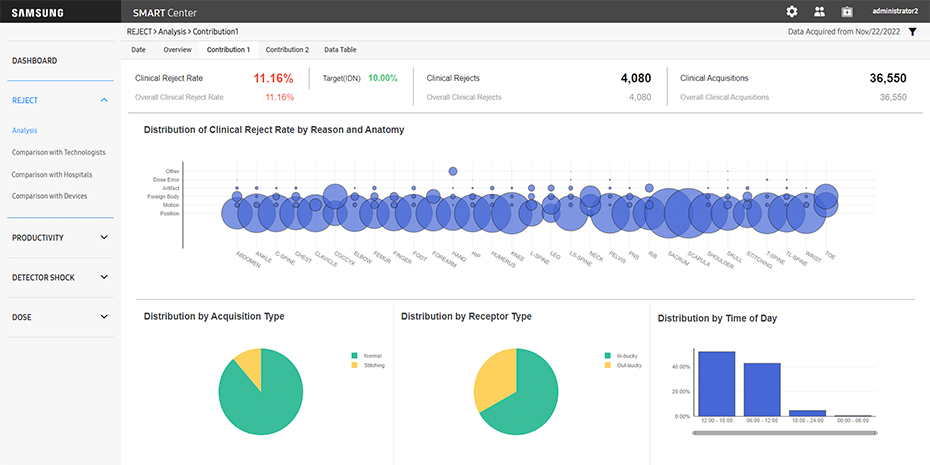Click the Time of Day chart scrollbar
The width and height of the screenshot is (930, 465).
coord(784,433)
